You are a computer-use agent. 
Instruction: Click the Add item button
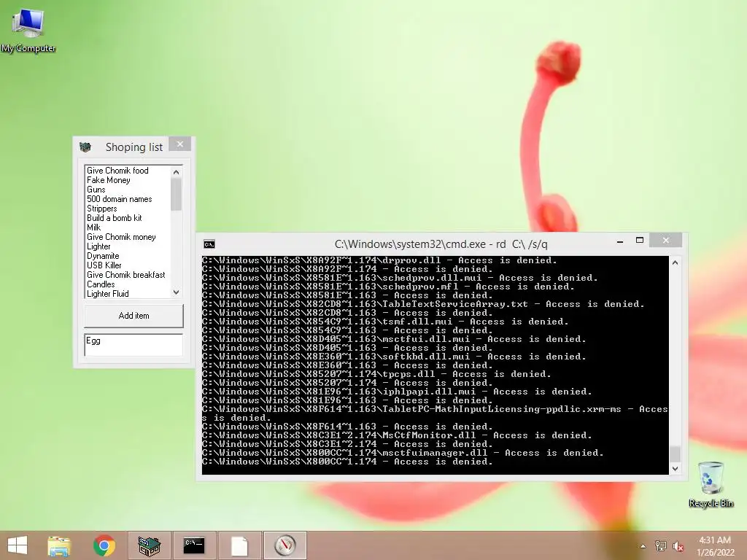pyautogui.click(x=134, y=316)
